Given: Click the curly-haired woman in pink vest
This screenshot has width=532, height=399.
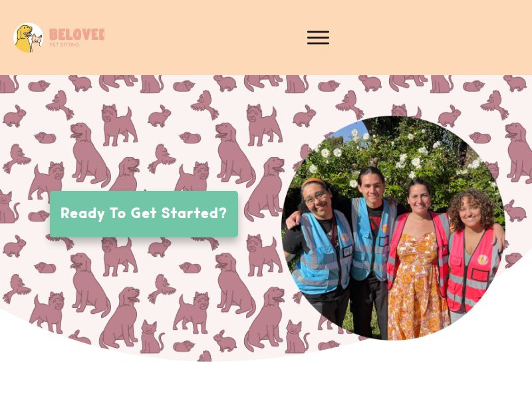Looking at the screenshot, I should click(473, 251).
